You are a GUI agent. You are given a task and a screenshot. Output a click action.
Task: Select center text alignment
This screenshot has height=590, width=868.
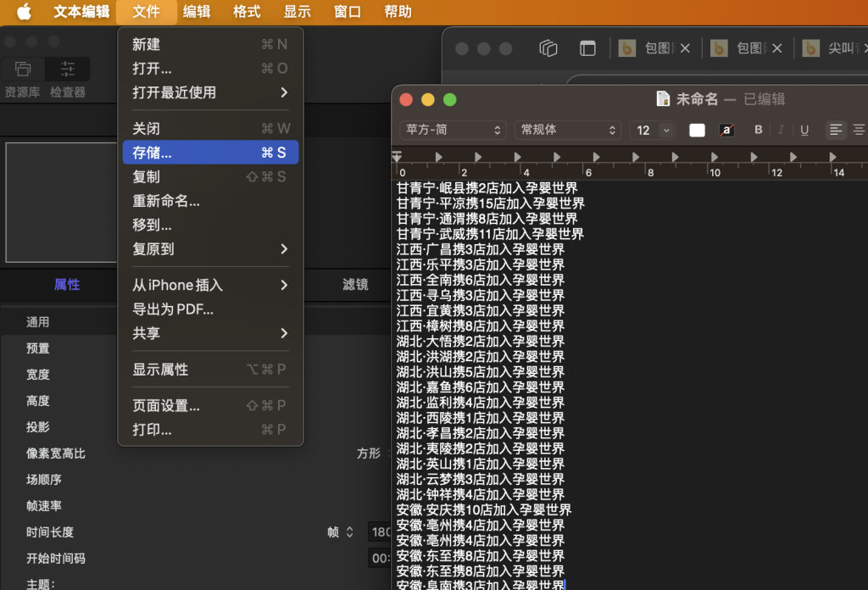[860, 130]
